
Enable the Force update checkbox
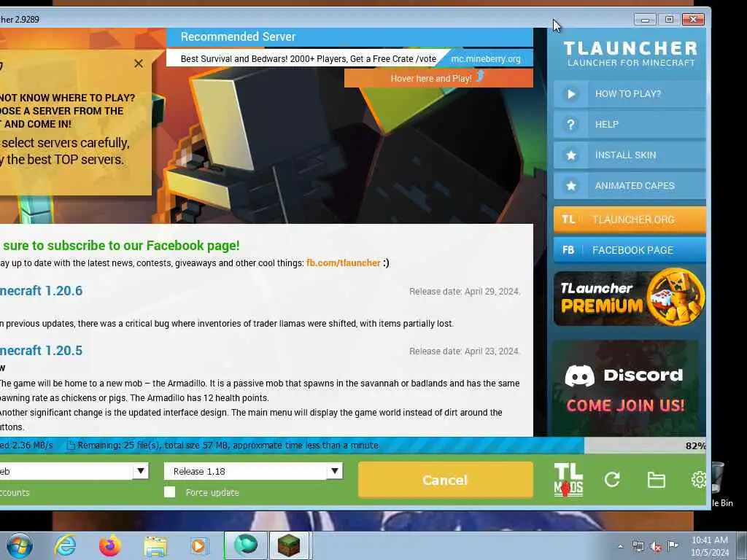(169, 492)
